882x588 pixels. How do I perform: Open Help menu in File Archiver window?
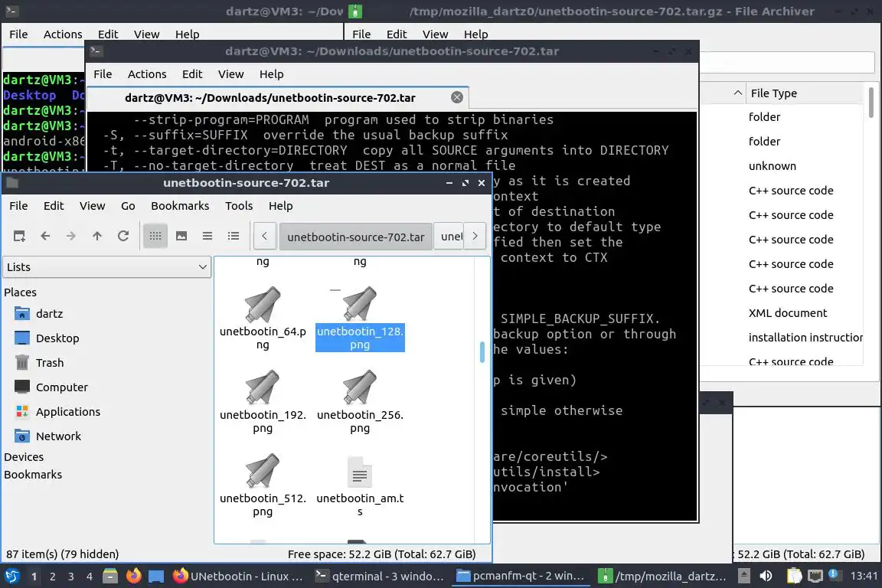(476, 34)
